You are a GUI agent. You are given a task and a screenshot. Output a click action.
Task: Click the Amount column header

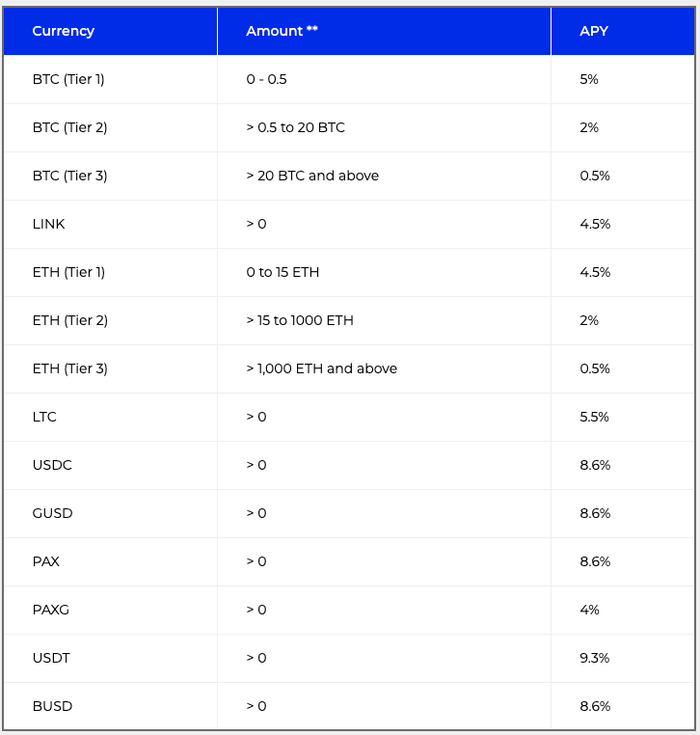pyautogui.click(x=282, y=31)
